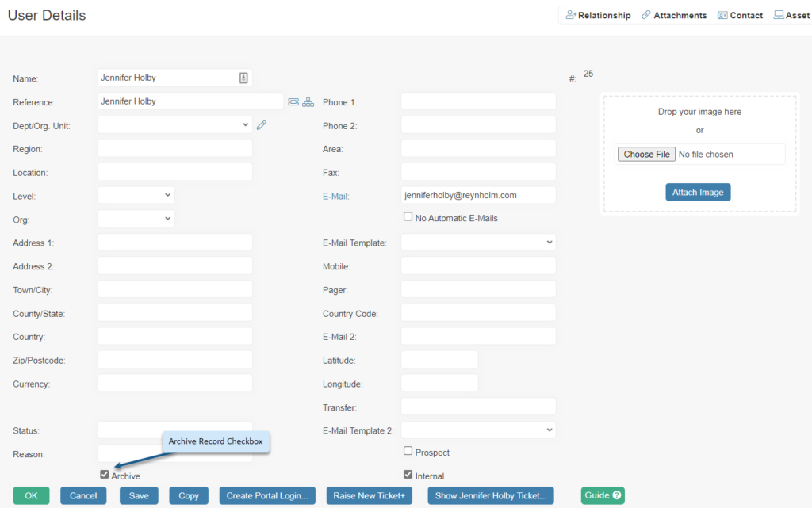Image resolution: width=812 pixels, height=508 pixels.
Task: Click the ID card icon beside Reference
Action: [x=293, y=101]
